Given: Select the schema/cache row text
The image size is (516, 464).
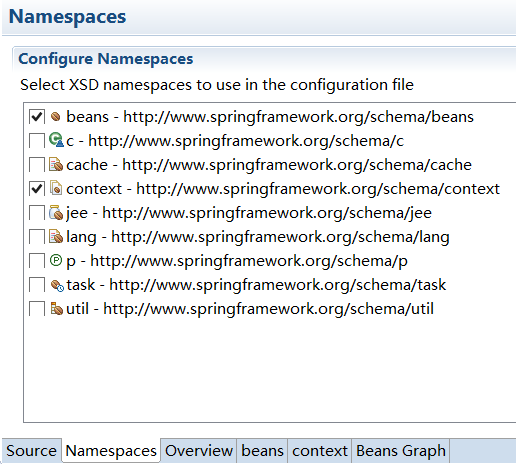Looking at the screenshot, I should 269,165.
